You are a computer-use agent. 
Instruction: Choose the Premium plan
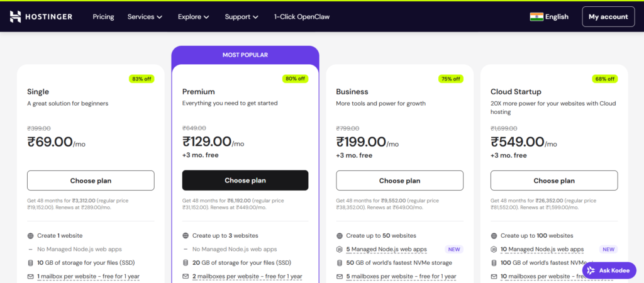pos(245,180)
